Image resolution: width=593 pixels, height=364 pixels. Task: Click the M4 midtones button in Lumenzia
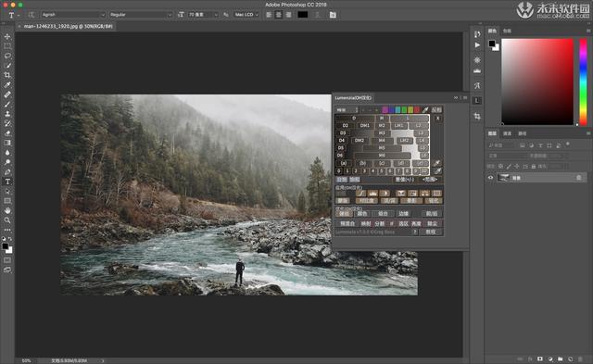382,140
